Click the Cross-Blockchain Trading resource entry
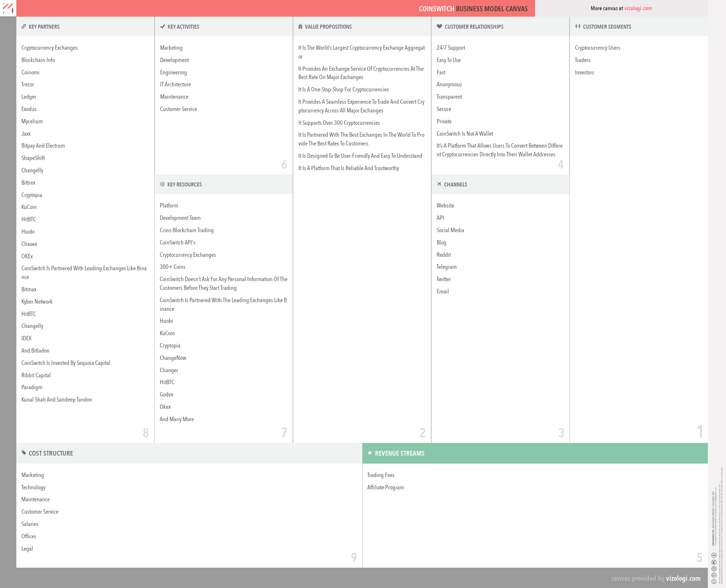This screenshot has width=726, height=588. 186,230
